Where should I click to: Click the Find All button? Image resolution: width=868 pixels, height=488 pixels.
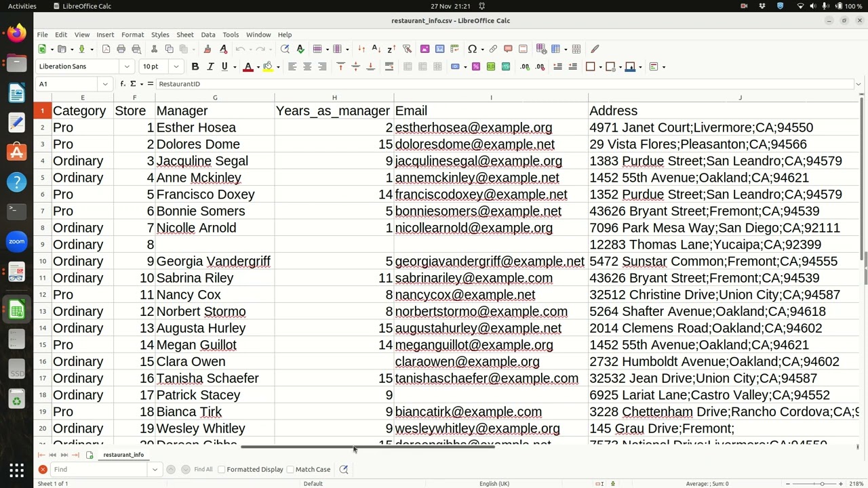tap(203, 469)
